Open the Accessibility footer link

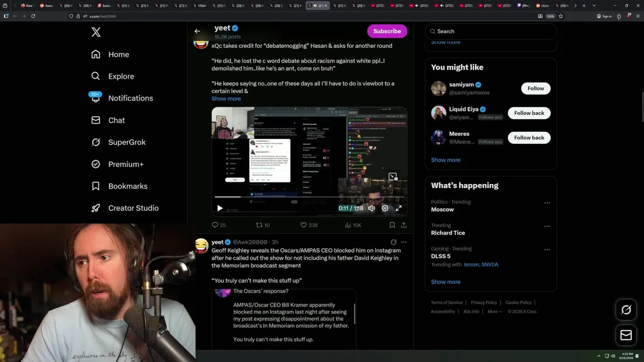(x=443, y=312)
